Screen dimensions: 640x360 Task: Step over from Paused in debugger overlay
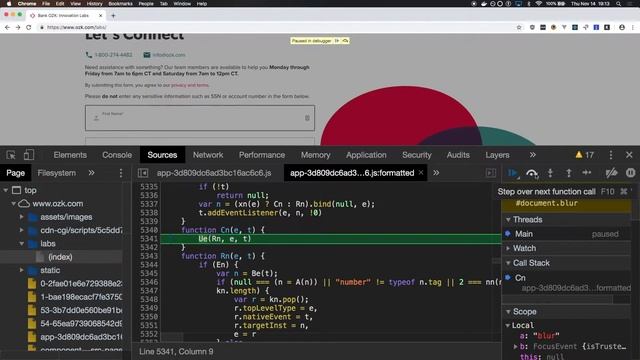pyautogui.click(x=345, y=41)
